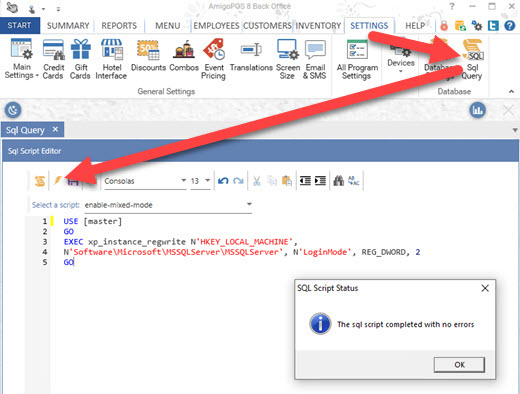Switch to the REPORTS tab
Screen dimensions: 520x394
119,26
